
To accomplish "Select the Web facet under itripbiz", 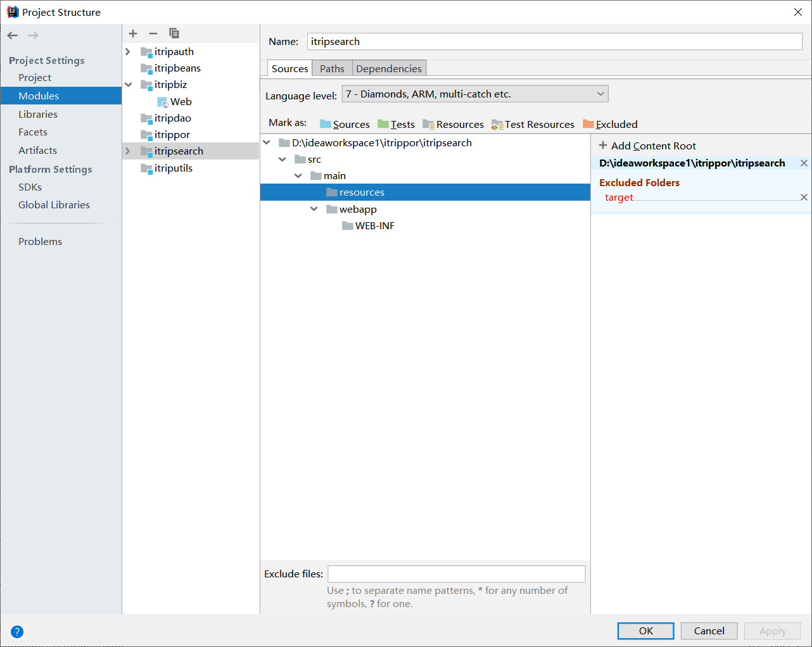I will [174, 101].
